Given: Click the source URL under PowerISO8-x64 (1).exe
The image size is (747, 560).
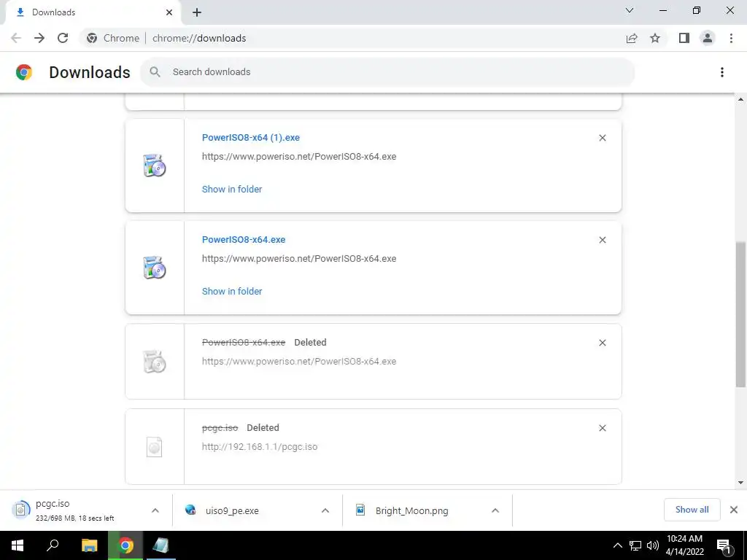Looking at the screenshot, I should (x=299, y=157).
